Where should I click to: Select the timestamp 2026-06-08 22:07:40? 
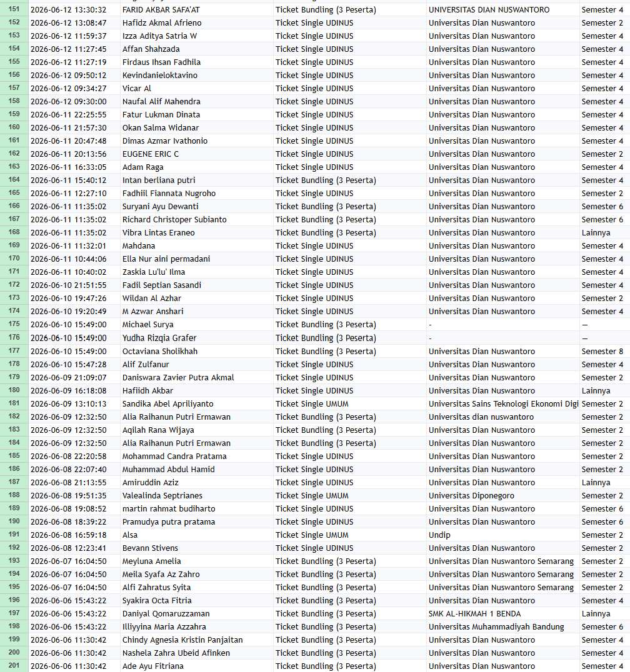pos(74,469)
